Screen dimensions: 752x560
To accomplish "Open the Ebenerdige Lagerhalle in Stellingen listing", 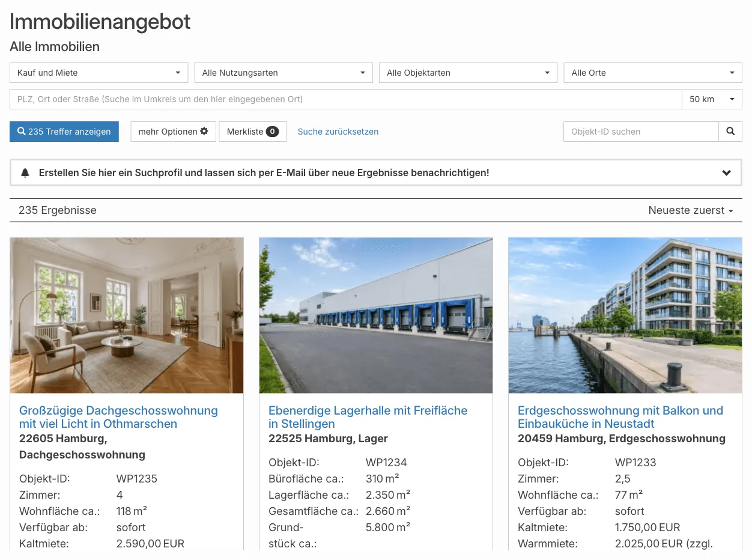I will coord(368,417).
